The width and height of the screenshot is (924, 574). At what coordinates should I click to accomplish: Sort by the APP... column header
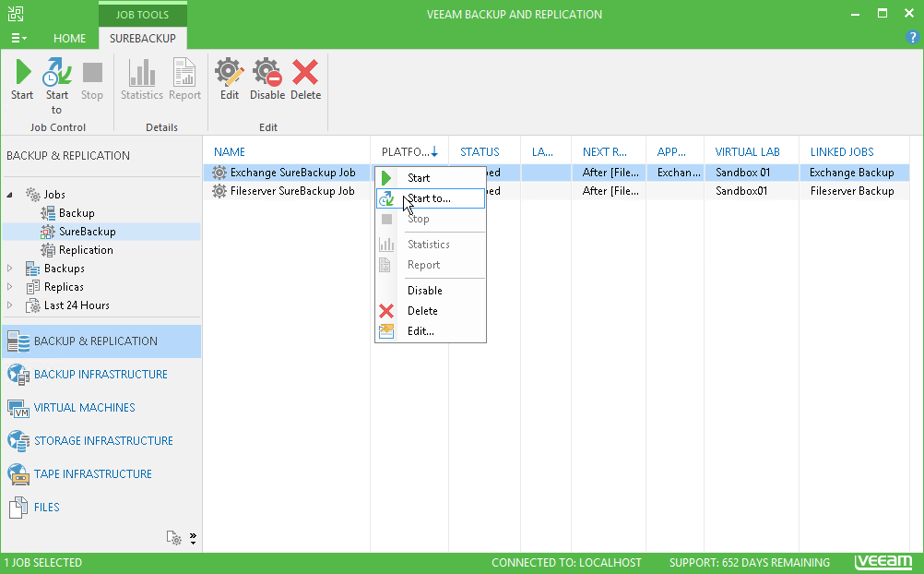pos(675,151)
